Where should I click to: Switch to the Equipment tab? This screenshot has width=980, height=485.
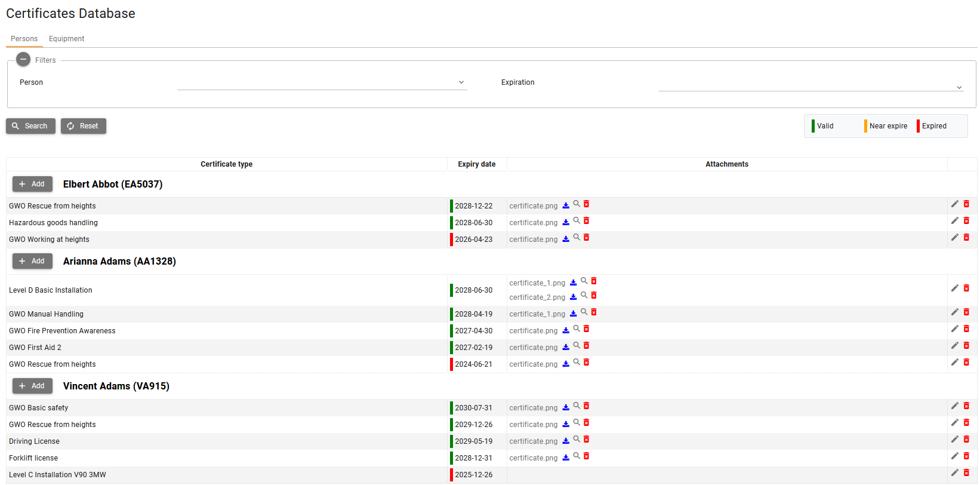pyautogui.click(x=66, y=39)
